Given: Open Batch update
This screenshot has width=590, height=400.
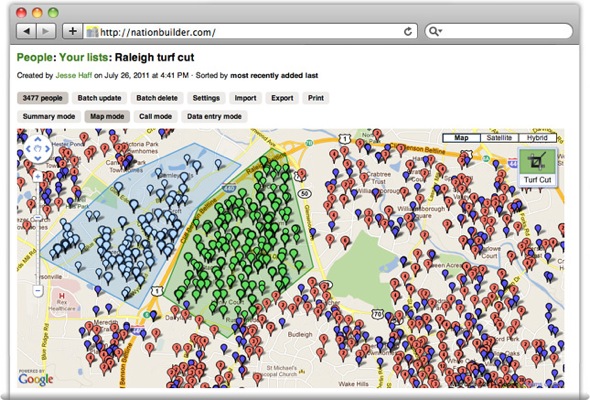Looking at the screenshot, I should (x=99, y=98).
